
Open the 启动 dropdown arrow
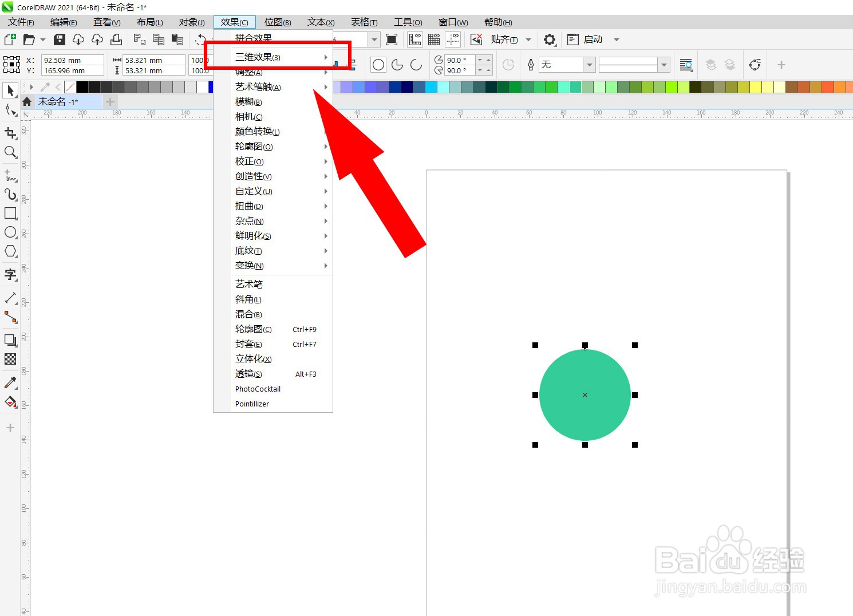617,40
